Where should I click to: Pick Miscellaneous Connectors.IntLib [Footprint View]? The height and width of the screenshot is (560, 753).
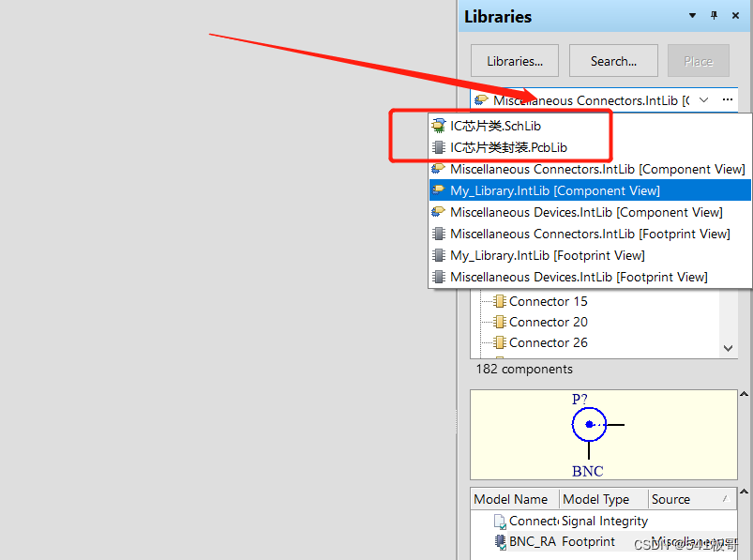pos(590,234)
